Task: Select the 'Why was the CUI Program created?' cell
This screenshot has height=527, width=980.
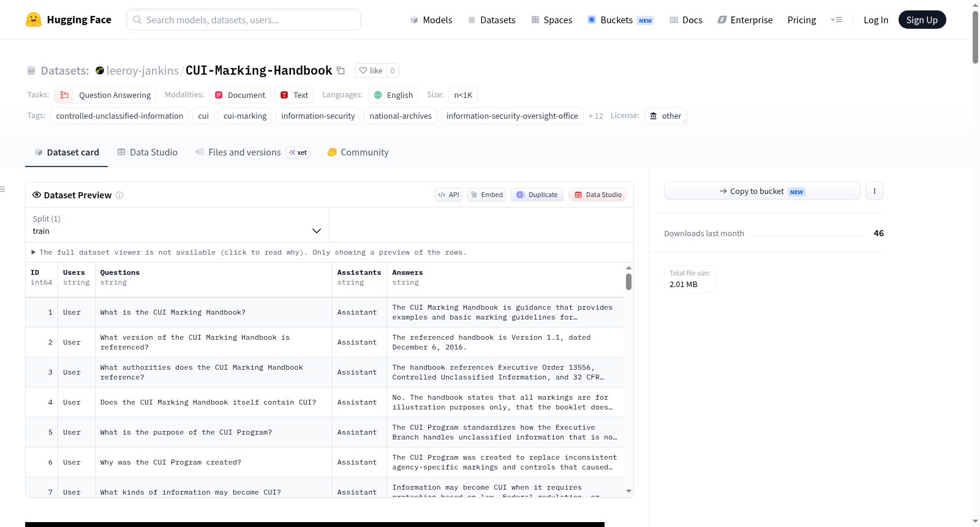Action: (x=214, y=462)
